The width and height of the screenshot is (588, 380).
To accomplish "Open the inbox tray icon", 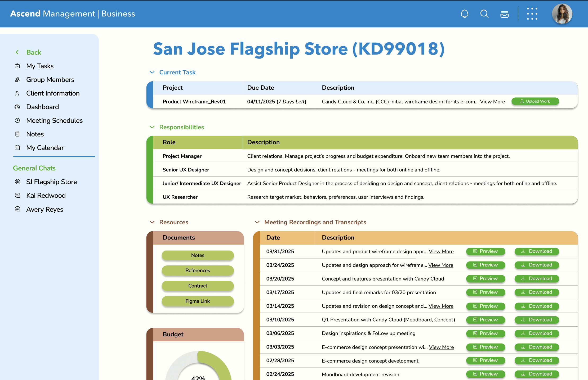I will tap(504, 14).
